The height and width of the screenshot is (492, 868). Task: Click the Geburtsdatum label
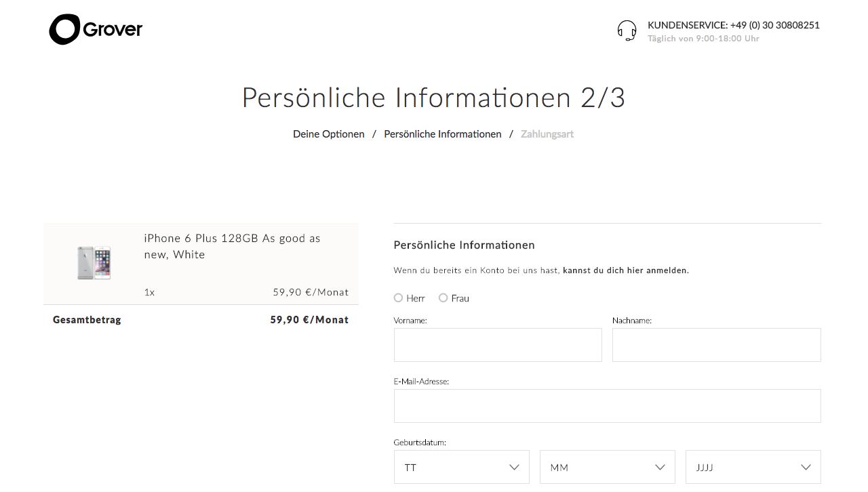pyautogui.click(x=420, y=443)
